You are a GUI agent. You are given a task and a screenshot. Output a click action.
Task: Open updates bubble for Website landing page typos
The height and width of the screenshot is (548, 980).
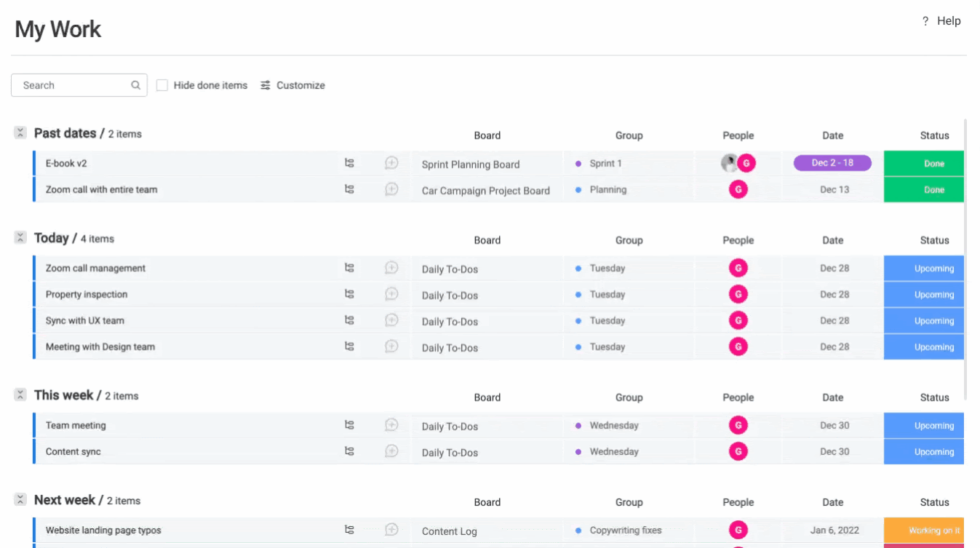coord(391,530)
